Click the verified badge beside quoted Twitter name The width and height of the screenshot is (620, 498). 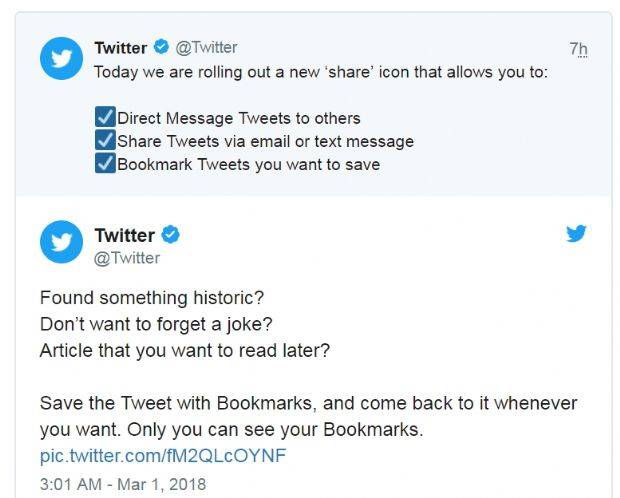click(x=162, y=47)
